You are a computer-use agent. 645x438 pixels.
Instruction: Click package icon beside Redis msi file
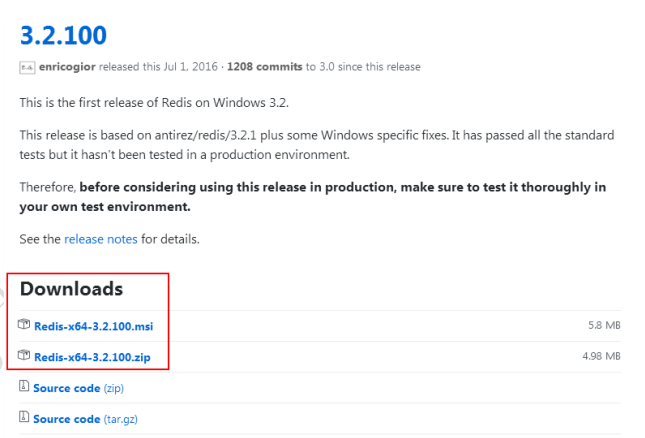pos(25,325)
